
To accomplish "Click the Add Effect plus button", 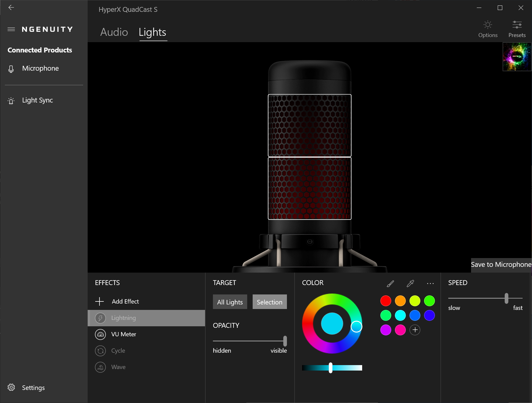I will point(99,301).
